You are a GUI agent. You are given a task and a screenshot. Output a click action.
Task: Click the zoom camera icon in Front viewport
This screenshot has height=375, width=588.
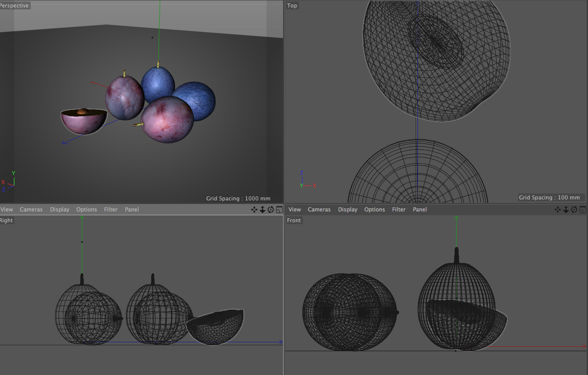click(566, 210)
